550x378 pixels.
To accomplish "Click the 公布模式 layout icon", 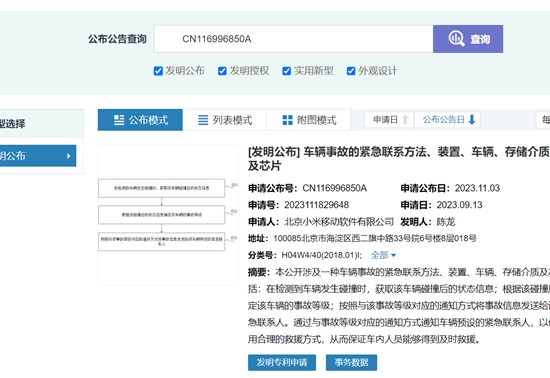I will pyautogui.click(x=119, y=120).
